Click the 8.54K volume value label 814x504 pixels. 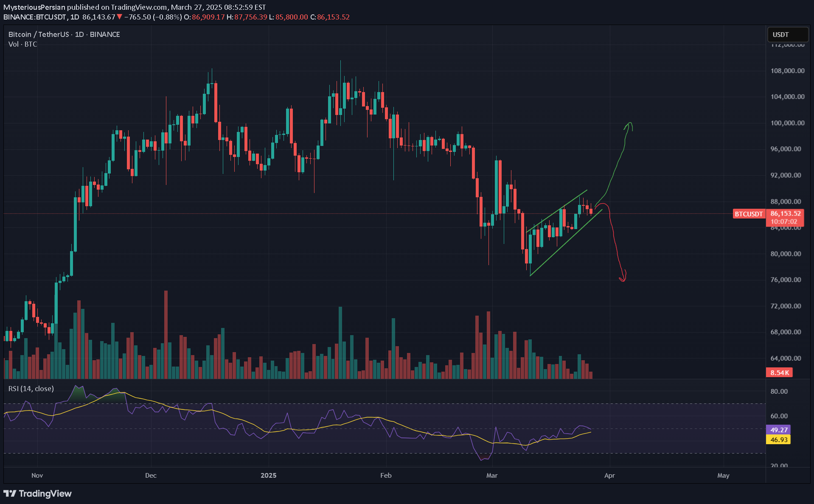pyautogui.click(x=780, y=372)
